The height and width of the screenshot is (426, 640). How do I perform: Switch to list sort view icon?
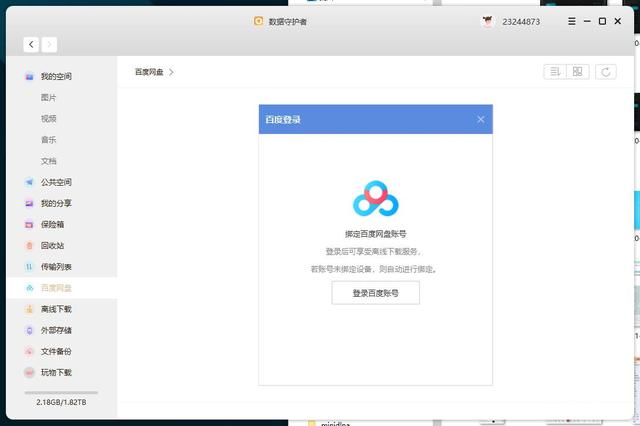pyautogui.click(x=555, y=72)
